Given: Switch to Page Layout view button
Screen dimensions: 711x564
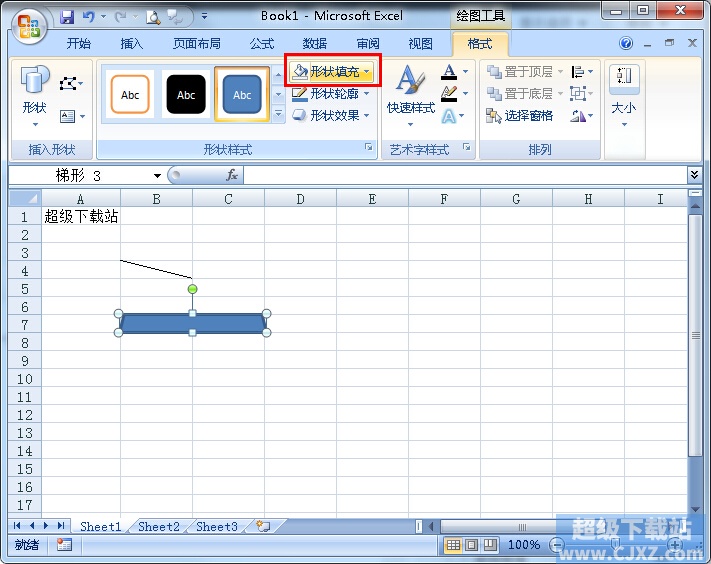Looking at the screenshot, I should point(471,545).
